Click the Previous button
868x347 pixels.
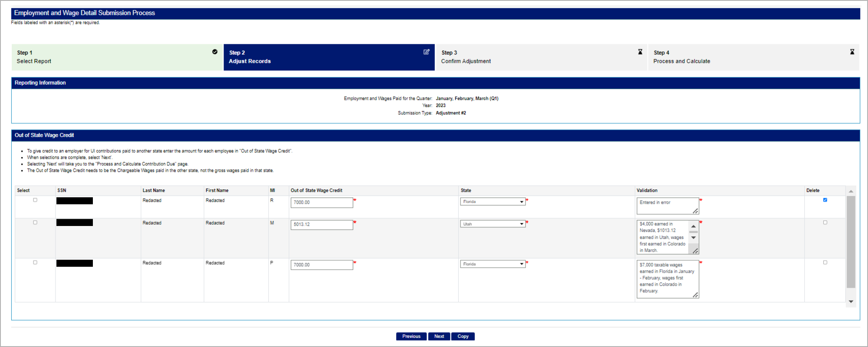[x=411, y=337]
